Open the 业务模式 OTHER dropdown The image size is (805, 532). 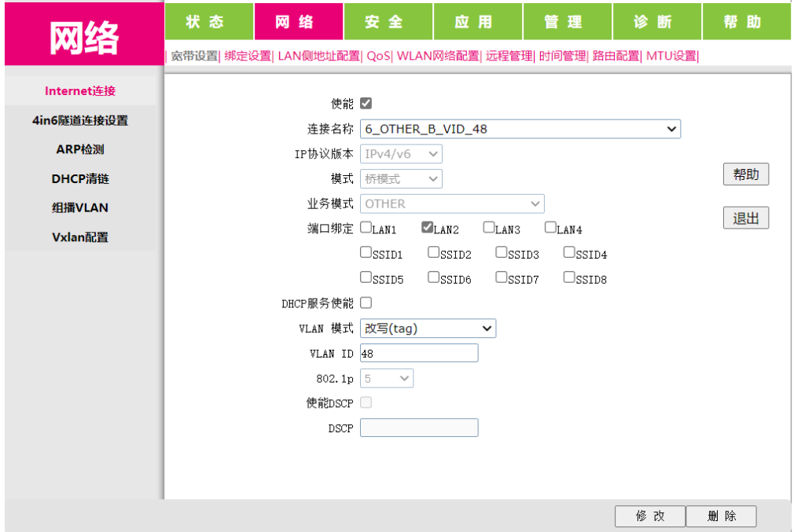click(x=452, y=204)
